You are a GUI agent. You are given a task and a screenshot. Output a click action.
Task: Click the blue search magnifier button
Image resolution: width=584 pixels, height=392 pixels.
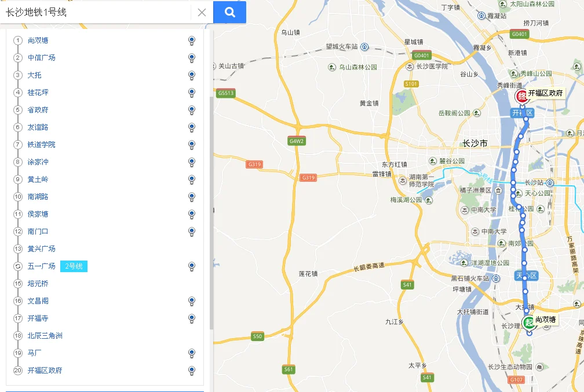(229, 12)
